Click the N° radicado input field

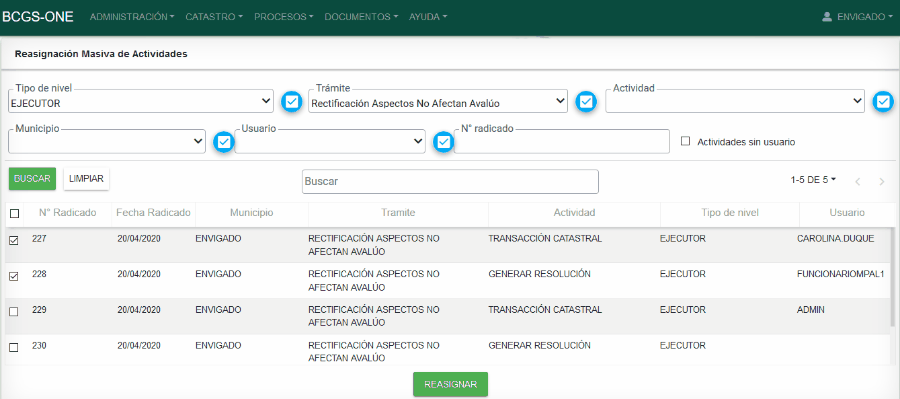(x=562, y=141)
